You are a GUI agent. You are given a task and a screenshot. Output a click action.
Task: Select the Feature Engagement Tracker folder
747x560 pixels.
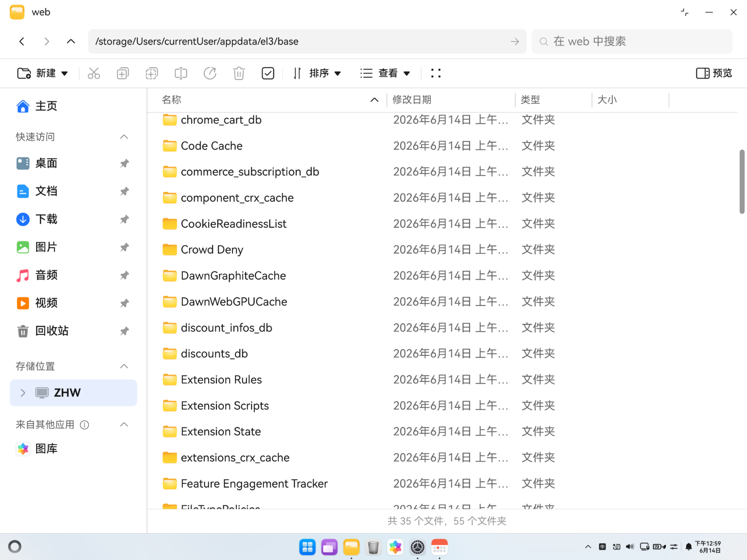(442, 484)
